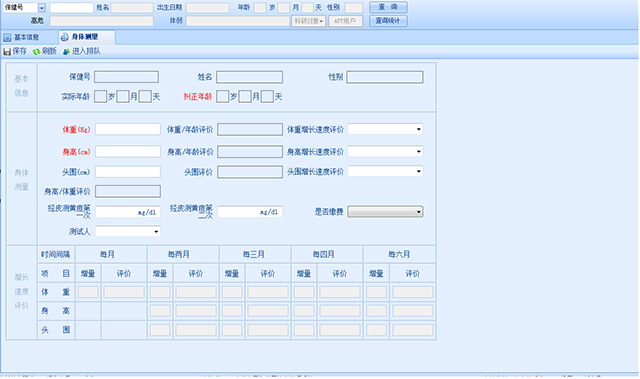Click the 身高(cm) input field

(x=128, y=151)
